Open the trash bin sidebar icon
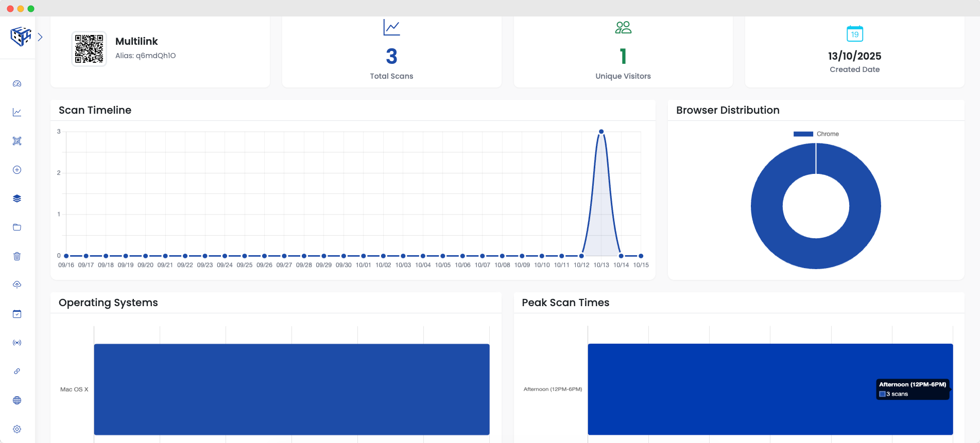 coord(17,256)
